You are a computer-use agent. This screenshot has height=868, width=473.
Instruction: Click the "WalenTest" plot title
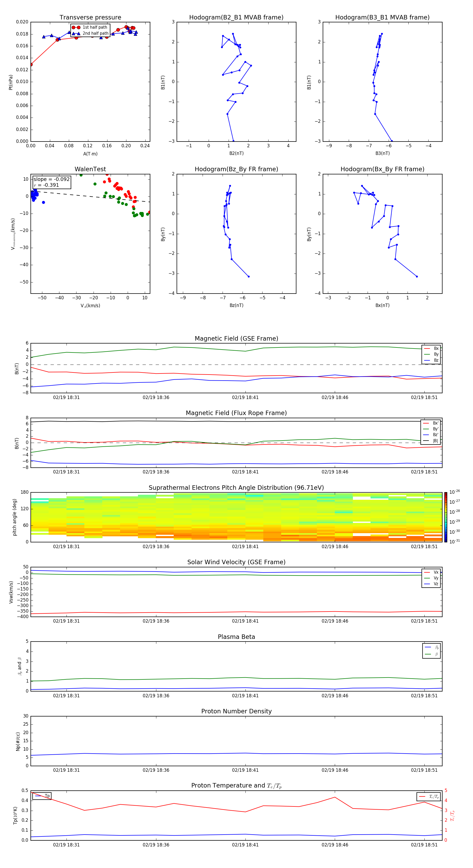90,169
